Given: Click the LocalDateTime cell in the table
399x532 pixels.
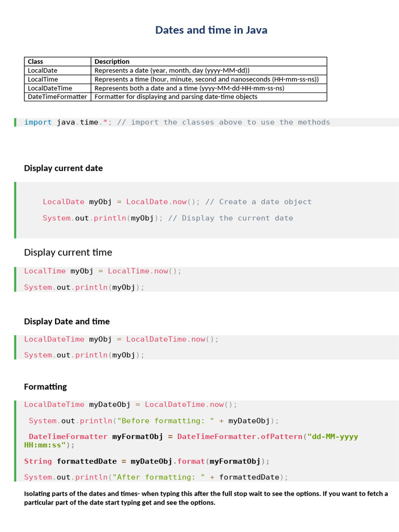Looking at the screenshot, I should point(50,88).
